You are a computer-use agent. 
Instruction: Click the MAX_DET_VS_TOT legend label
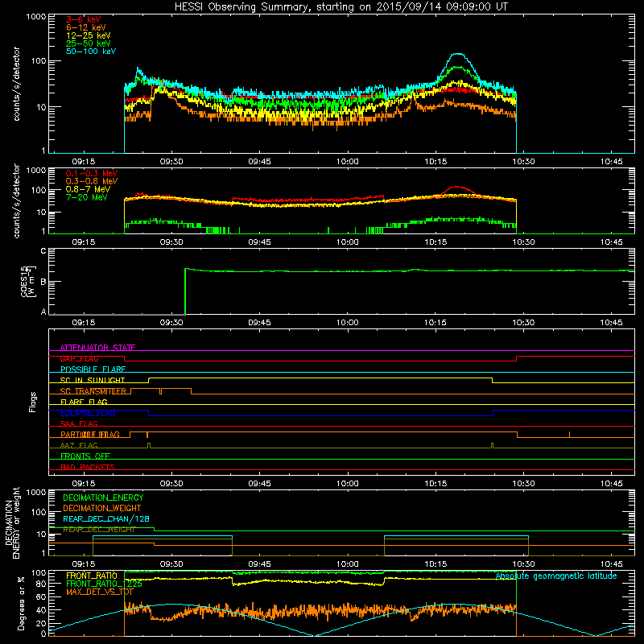pyautogui.click(x=100, y=592)
